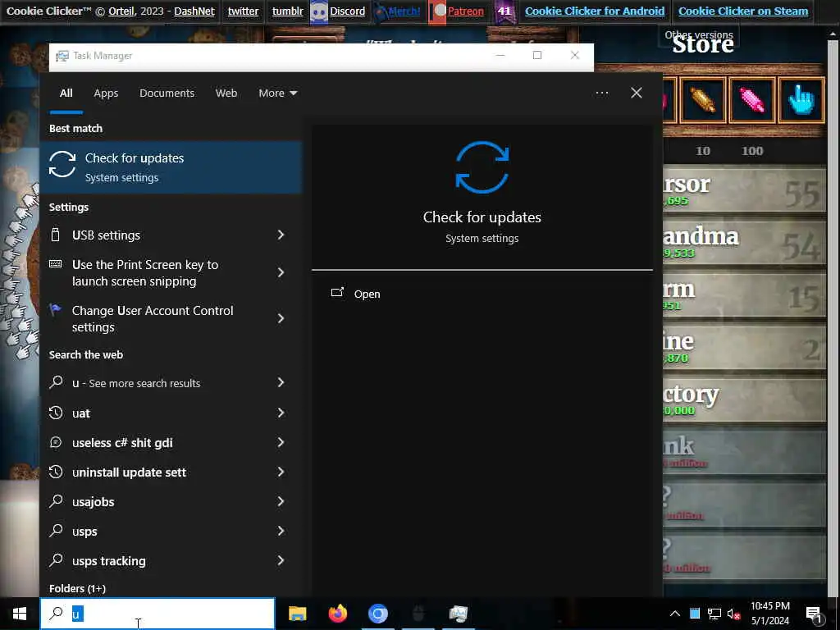
Task: Expand arrow for 'uninstall update sett'
Action: click(x=281, y=472)
